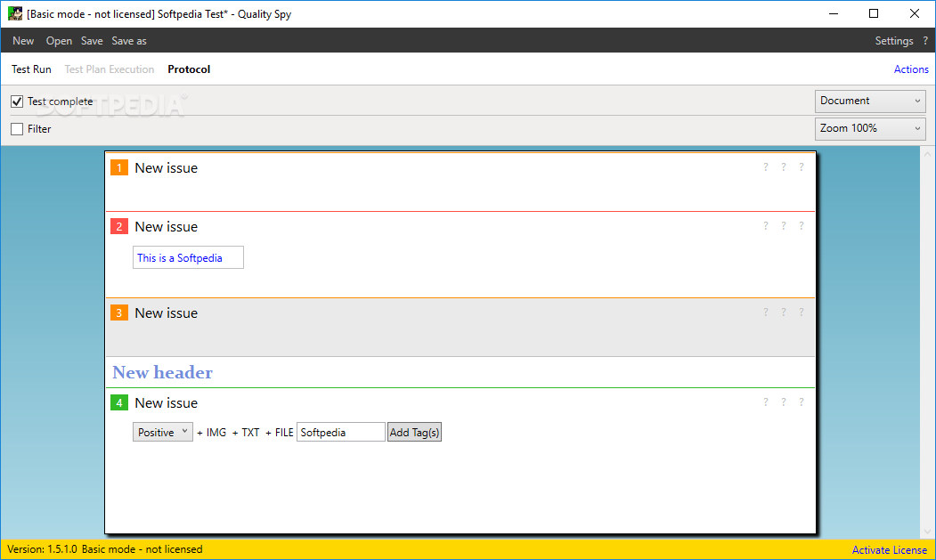
Task: Select the red number 2 issue badge
Action: tap(119, 226)
